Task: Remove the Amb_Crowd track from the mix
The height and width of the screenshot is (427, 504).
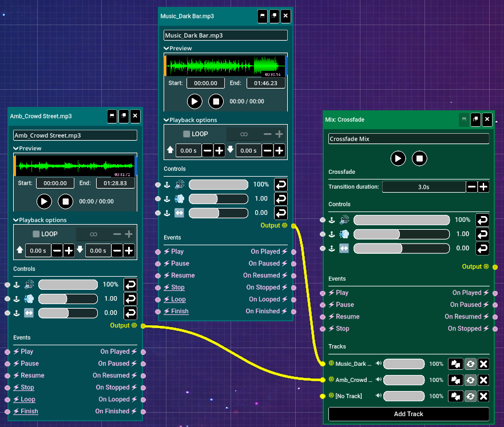Action: click(483, 380)
